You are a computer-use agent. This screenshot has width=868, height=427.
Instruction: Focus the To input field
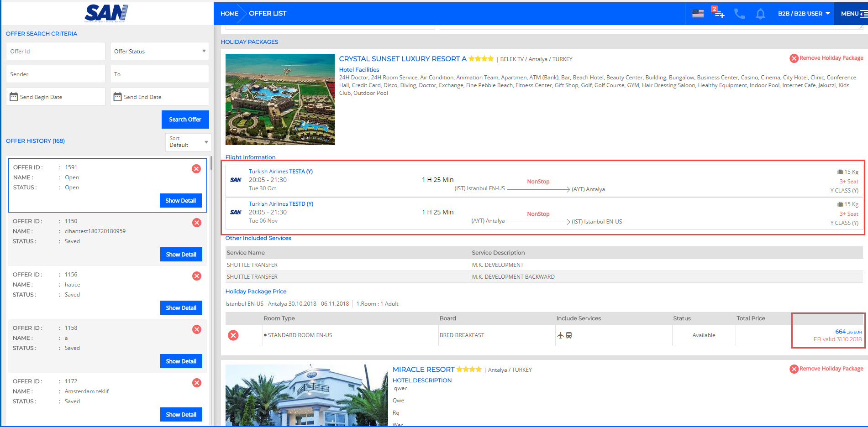[159, 74]
